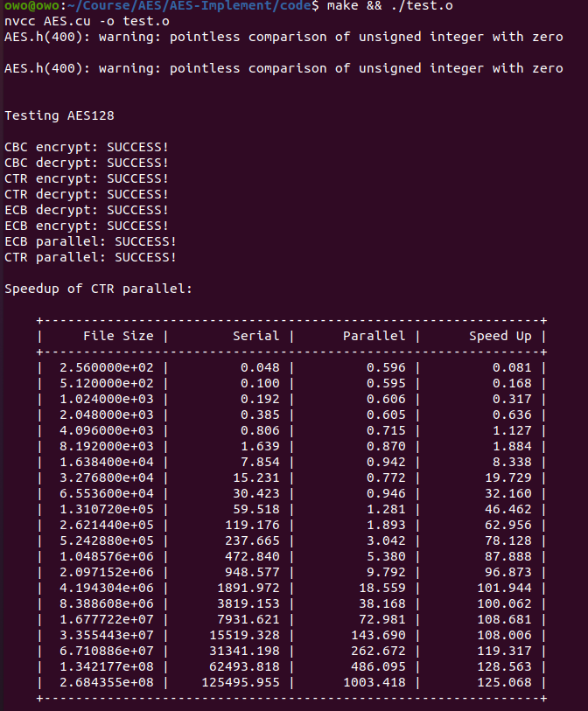The height and width of the screenshot is (711, 588).
Task: Click file size value 1.024000e+03
Action: [x=107, y=399]
